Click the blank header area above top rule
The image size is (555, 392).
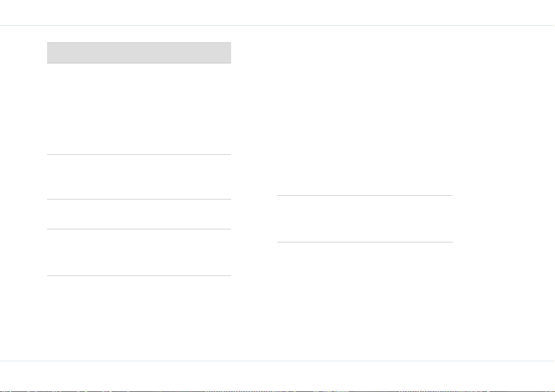tap(278, 13)
